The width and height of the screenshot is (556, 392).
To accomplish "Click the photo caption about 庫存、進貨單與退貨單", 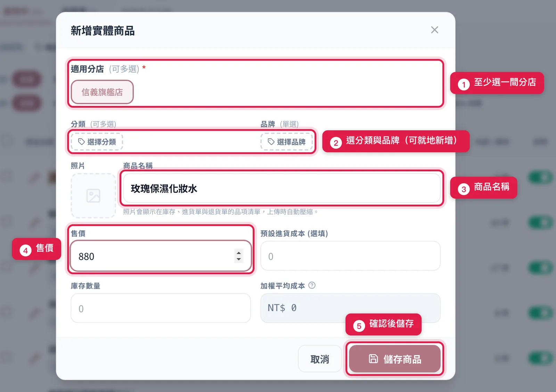I will (x=221, y=212).
